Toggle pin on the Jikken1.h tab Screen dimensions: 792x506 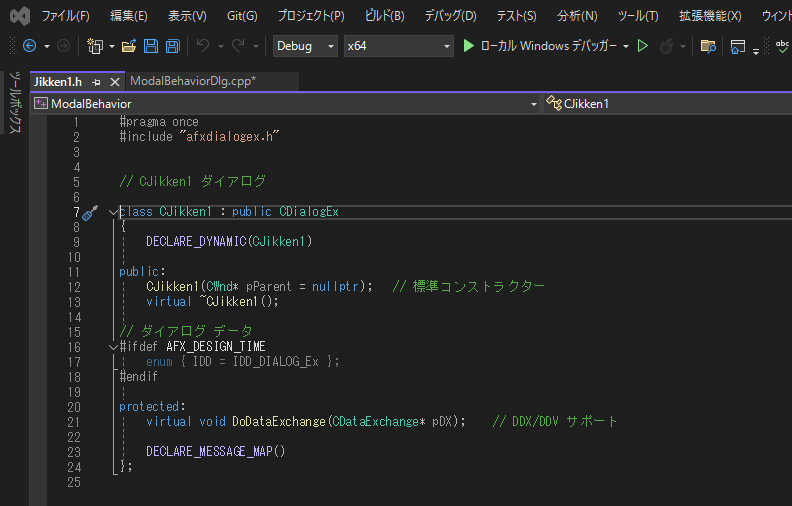(x=96, y=81)
